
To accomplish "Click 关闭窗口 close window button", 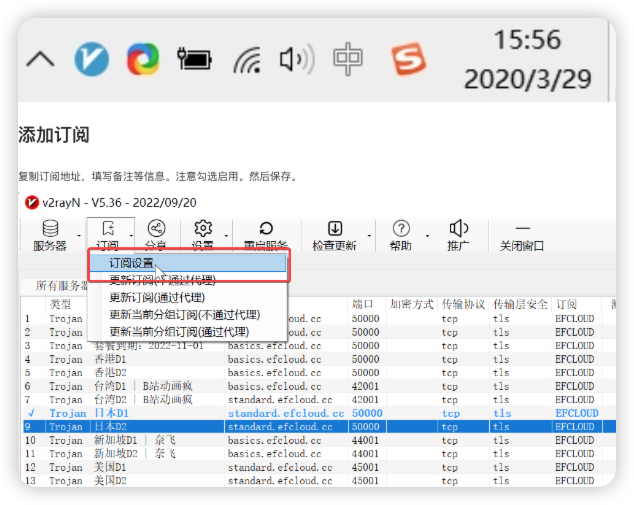I will pyautogui.click(x=522, y=239).
